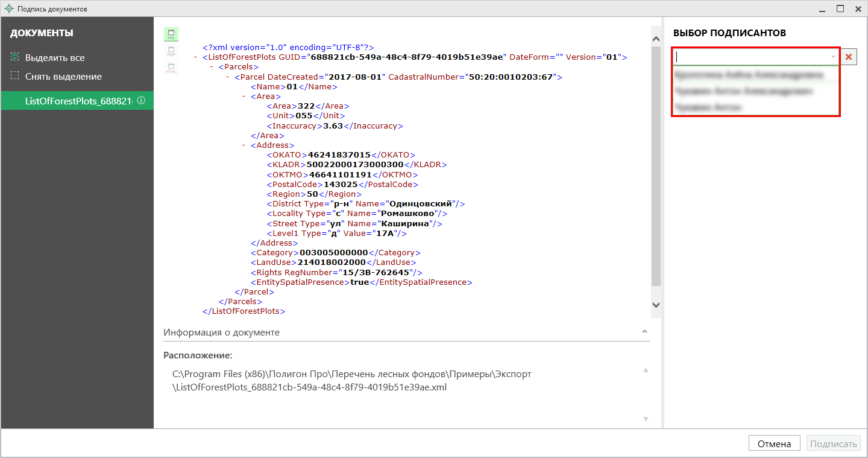Image resolution: width=868 pixels, height=458 pixels.
Task: Click the red X to remove signer
Action: pyautogui.click(x=849, y=57)
